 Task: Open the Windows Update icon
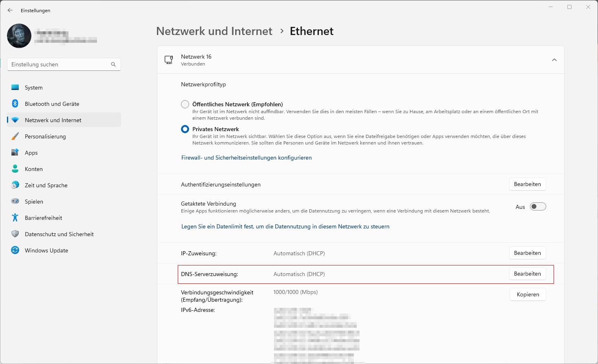[x=15, y=250]
